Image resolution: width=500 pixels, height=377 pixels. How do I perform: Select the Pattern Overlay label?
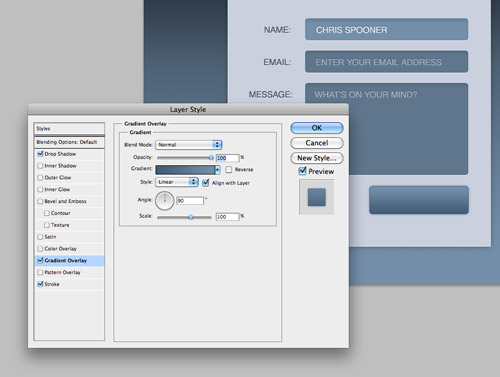click(x=63, y=272)
